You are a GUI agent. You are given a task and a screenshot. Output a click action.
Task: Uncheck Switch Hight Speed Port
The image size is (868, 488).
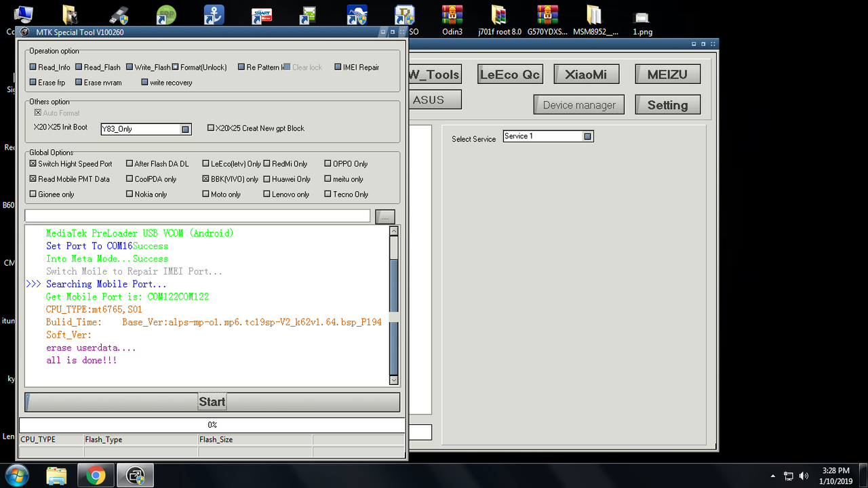coord(33,164)
